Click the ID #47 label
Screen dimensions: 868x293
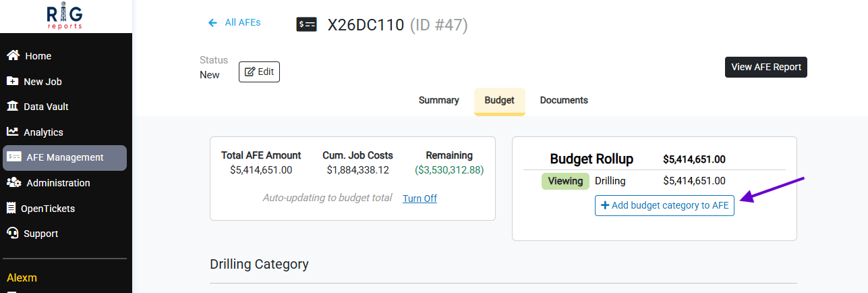pyautogui.click(x=439, y=25)
